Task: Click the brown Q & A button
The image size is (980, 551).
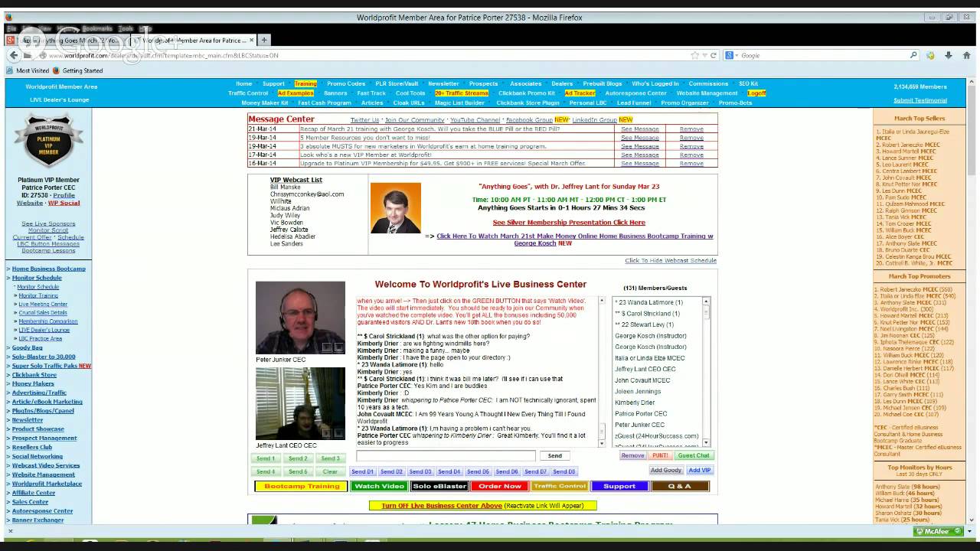Action: [680, 486]
